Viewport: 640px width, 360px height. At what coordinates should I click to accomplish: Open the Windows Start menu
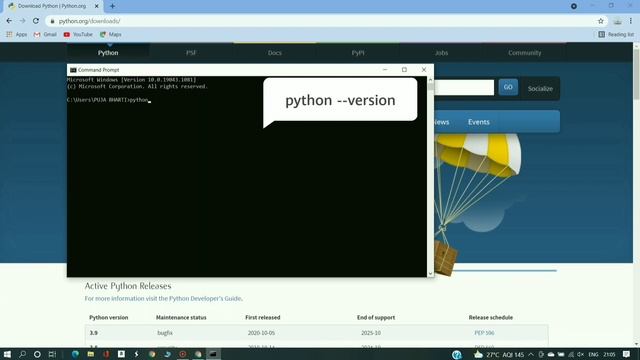pos(7,354)
